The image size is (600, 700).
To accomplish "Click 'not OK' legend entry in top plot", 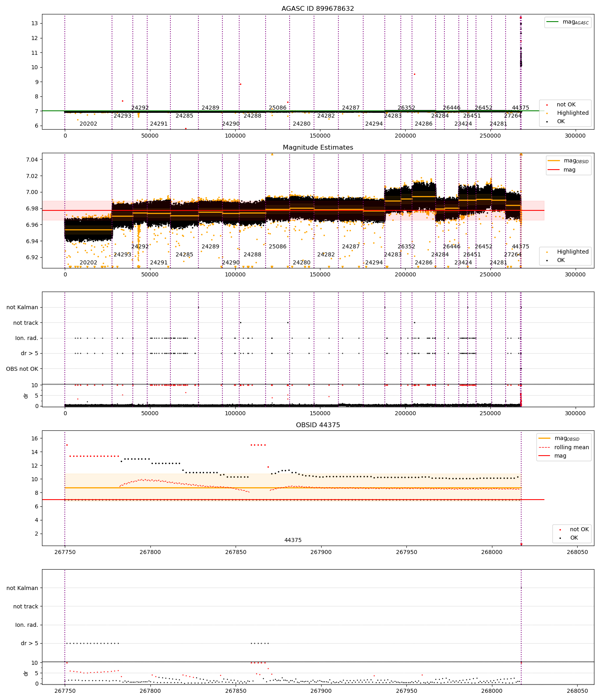I will 566,104.
